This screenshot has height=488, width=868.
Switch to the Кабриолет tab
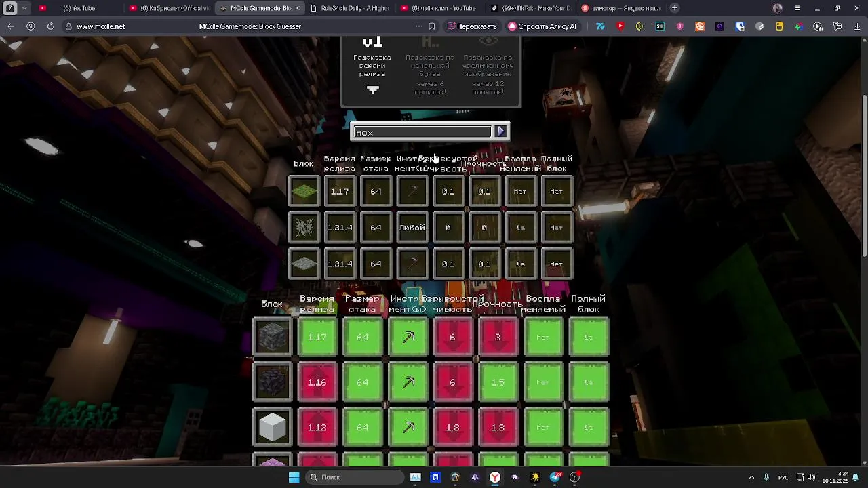[x=169, y=8]
